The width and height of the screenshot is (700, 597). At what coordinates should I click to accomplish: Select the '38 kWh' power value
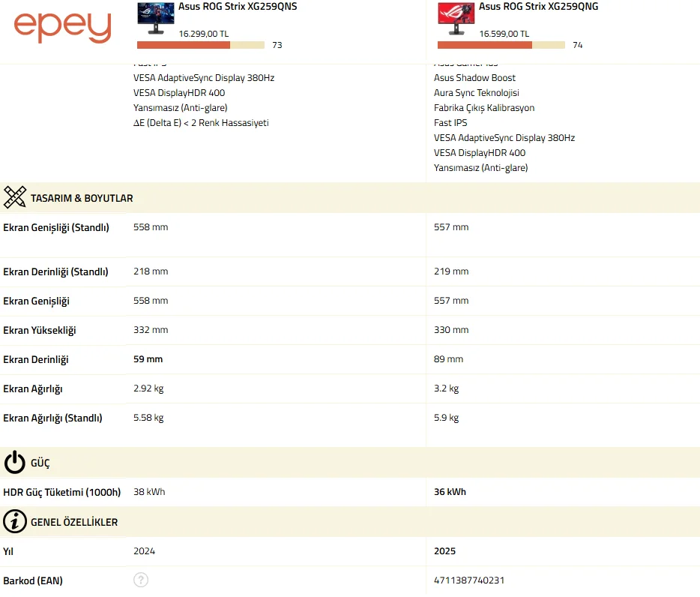pyautogui.click(x=149, y=491)
